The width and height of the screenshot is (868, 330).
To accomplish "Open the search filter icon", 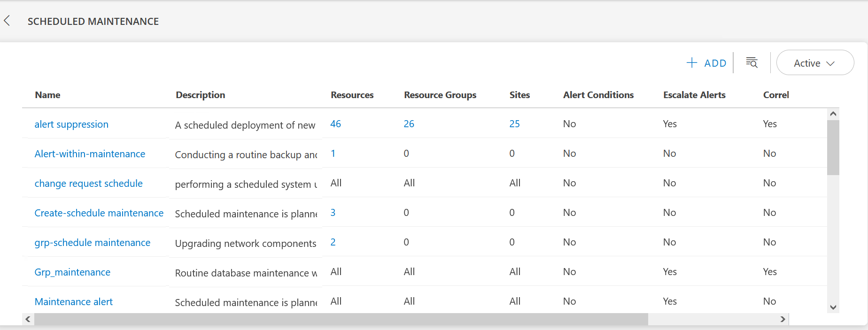I will (752, 62).
